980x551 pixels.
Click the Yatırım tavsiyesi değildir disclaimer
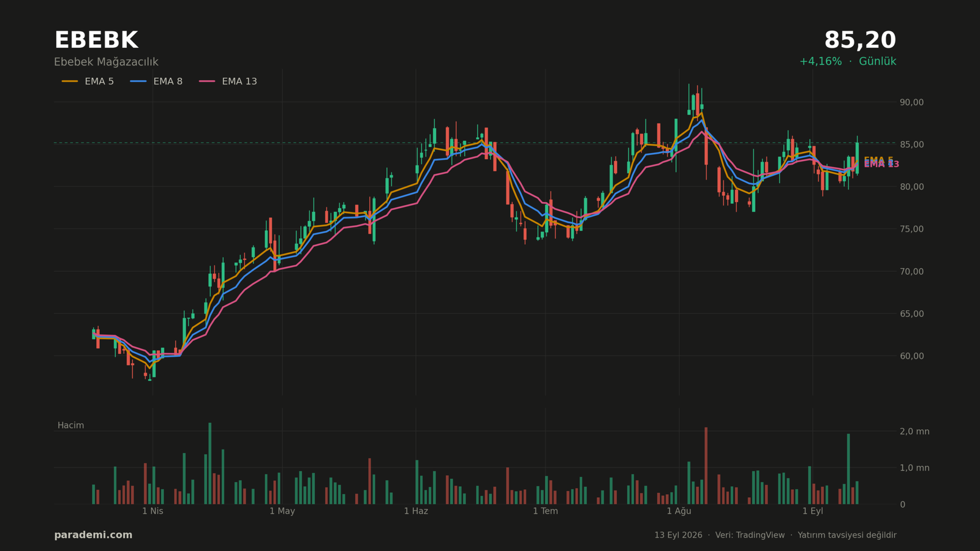point(847,535)
